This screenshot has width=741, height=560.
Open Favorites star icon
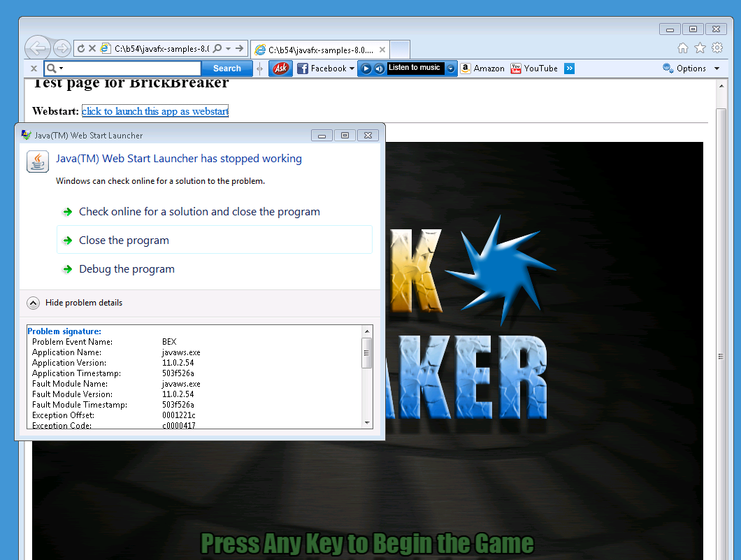[x=700, y=48]
